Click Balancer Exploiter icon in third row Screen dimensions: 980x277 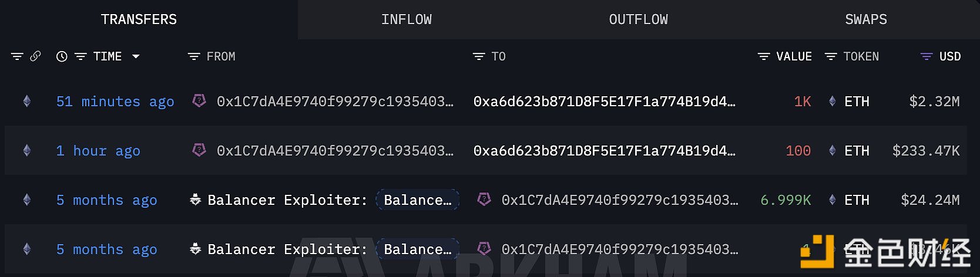pos(196,200)
